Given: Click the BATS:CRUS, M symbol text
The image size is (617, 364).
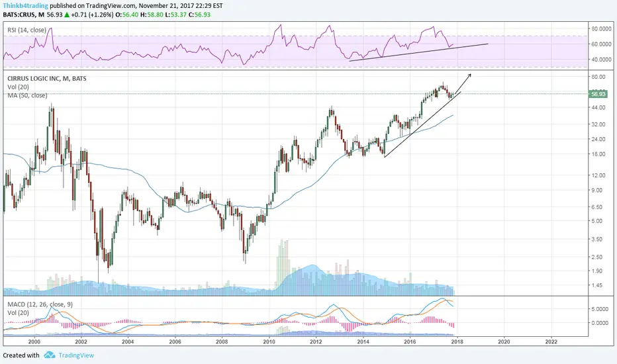Looking at the screenshot, I should click(24, 15).
